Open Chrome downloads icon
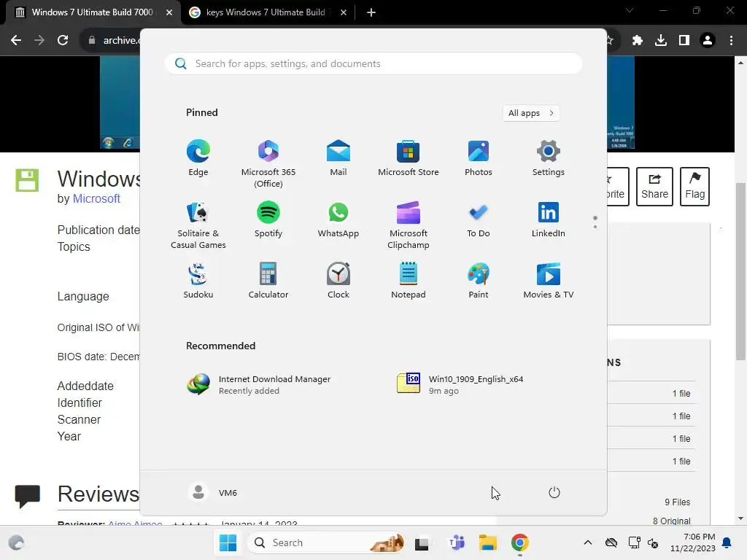The image size is (747, 560). click(x=660, y=40)
